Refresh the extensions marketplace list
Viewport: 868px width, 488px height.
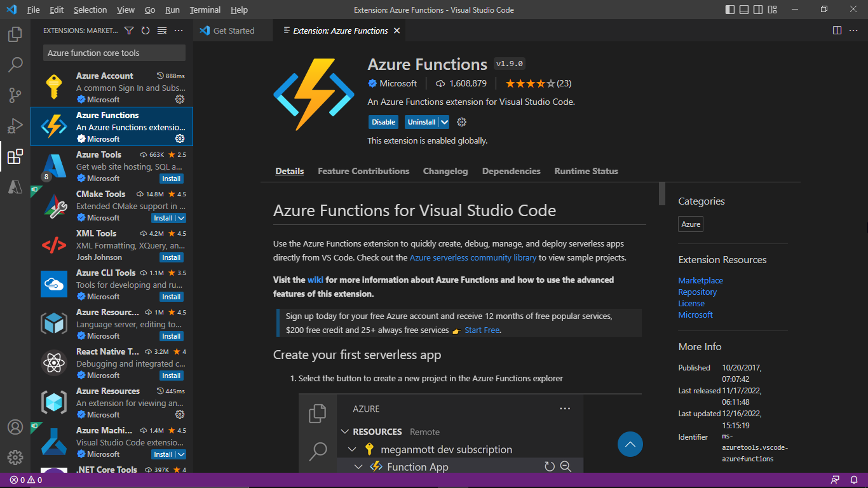tap(145, 30)
